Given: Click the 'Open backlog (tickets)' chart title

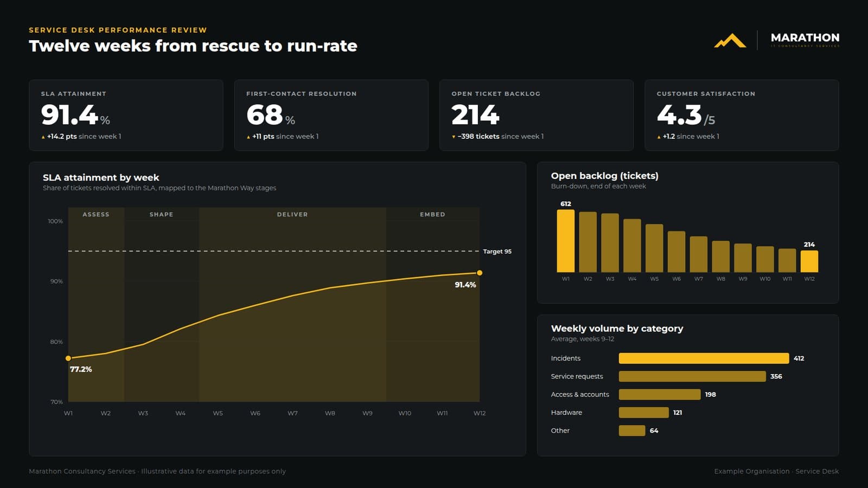Looking at the screenshot, I should click(x=605, y=176).
